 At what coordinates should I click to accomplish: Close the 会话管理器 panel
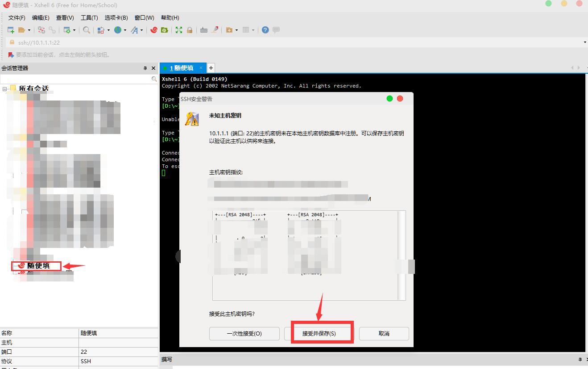pyautogui.click(x=153, y=68)
